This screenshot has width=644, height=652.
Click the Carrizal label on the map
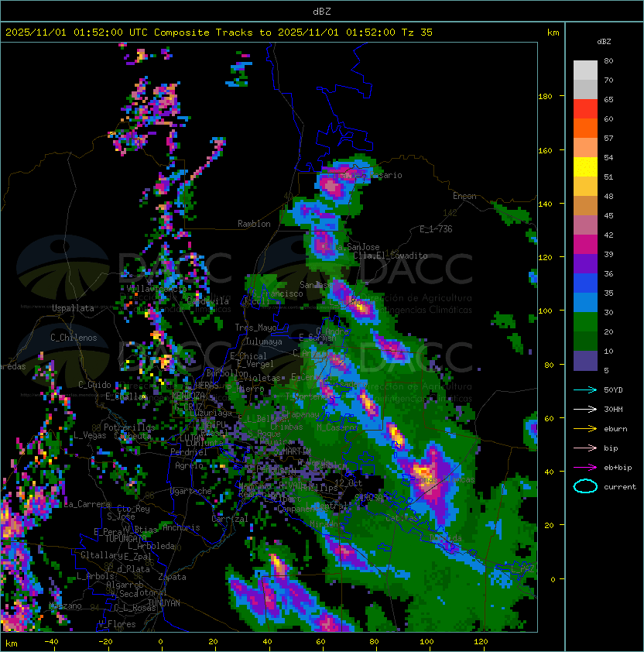[230, 519]
